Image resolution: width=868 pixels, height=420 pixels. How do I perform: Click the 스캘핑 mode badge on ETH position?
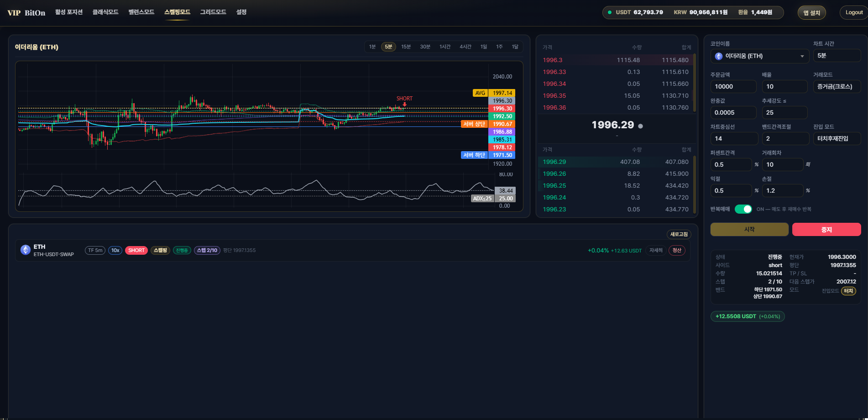point(160,250)
